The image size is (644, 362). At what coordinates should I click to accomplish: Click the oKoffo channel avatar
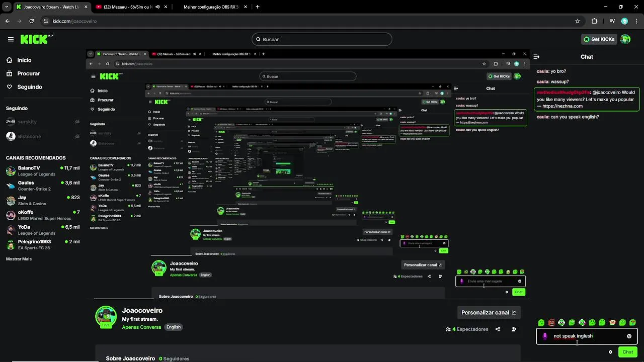[11, 215]
